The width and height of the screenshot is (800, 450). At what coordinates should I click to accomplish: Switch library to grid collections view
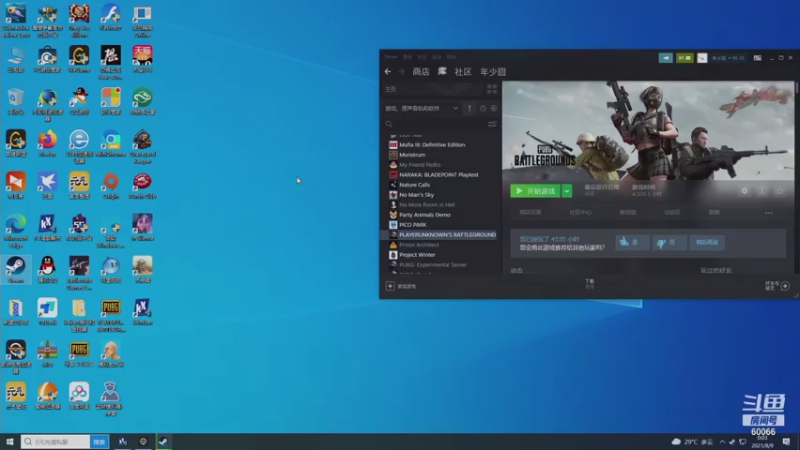click(x=492, y=89)
